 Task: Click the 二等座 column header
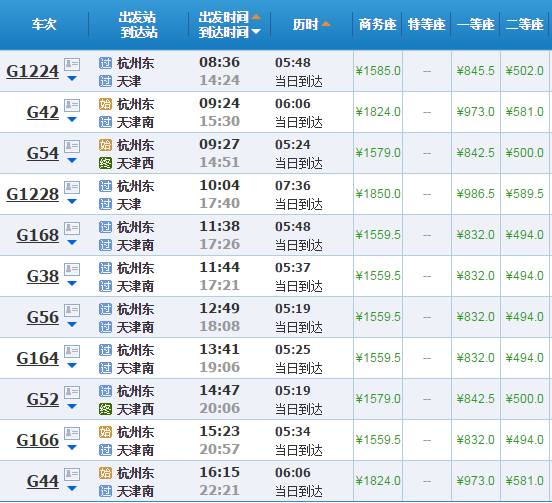pyautogui.click(x=525, y=24)
